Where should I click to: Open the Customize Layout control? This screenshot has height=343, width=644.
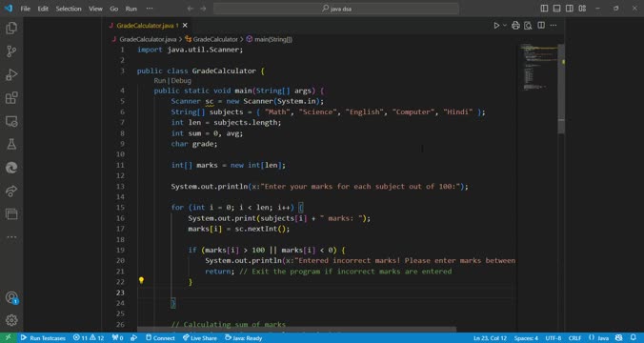[x=582, y=9]
